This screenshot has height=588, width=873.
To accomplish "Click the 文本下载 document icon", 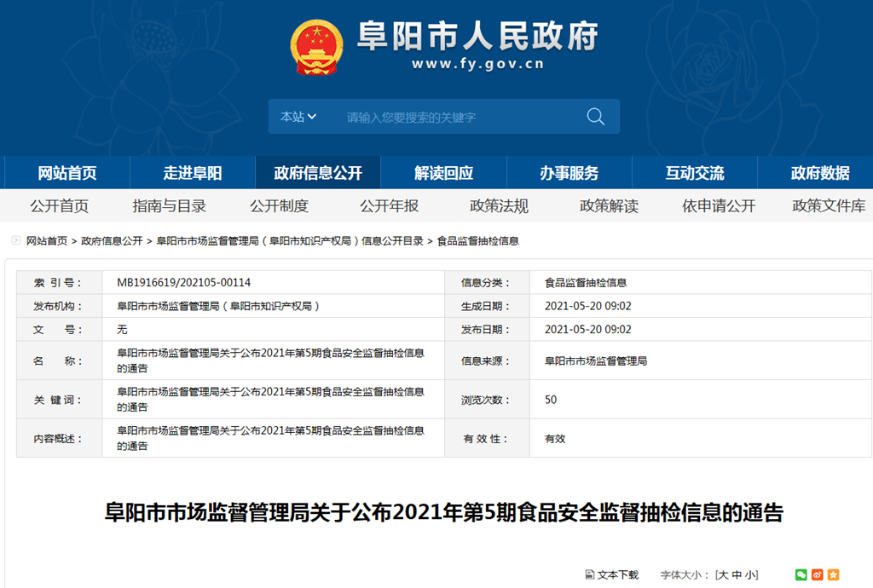I will [x=590, y=574].
